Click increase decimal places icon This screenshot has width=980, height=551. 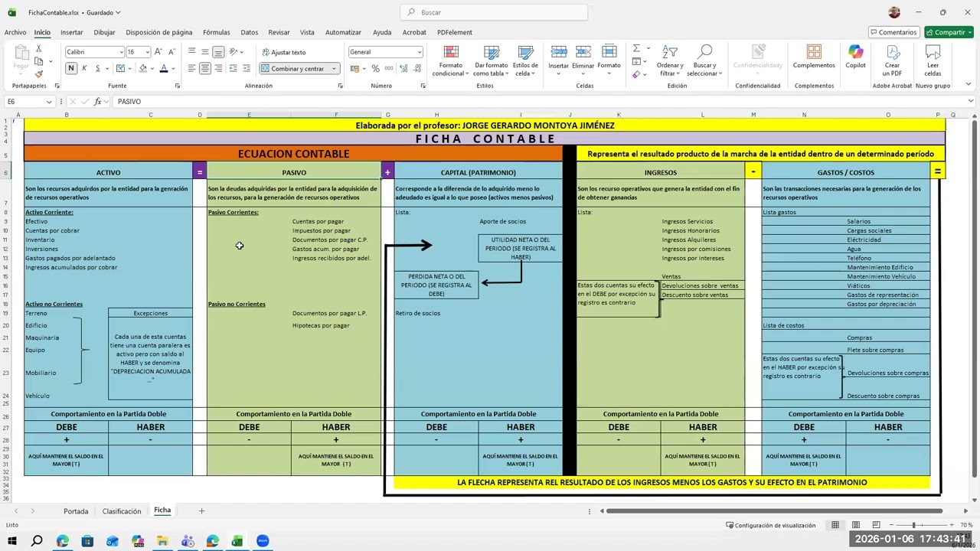coord(404,68)
